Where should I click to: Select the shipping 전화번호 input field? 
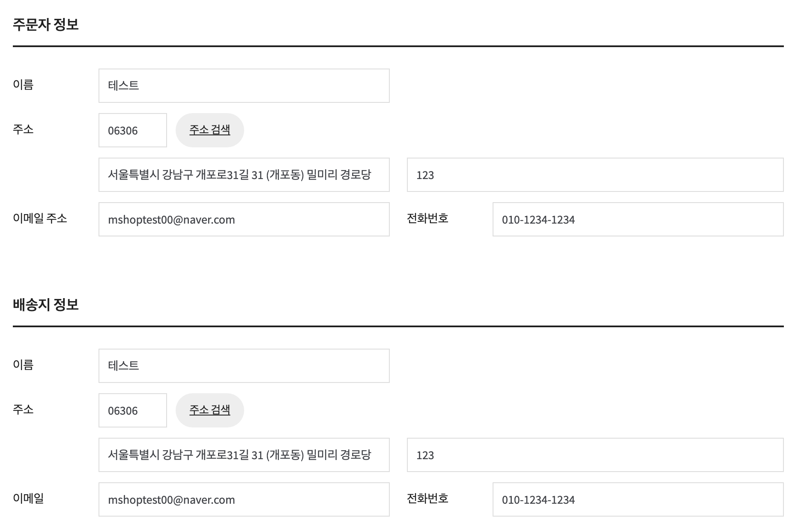point(637,499)
